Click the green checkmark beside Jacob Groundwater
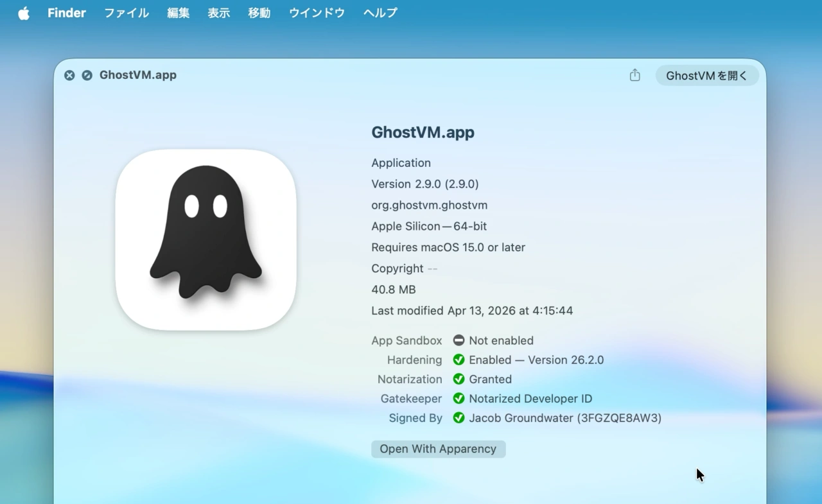 [459, 417]
